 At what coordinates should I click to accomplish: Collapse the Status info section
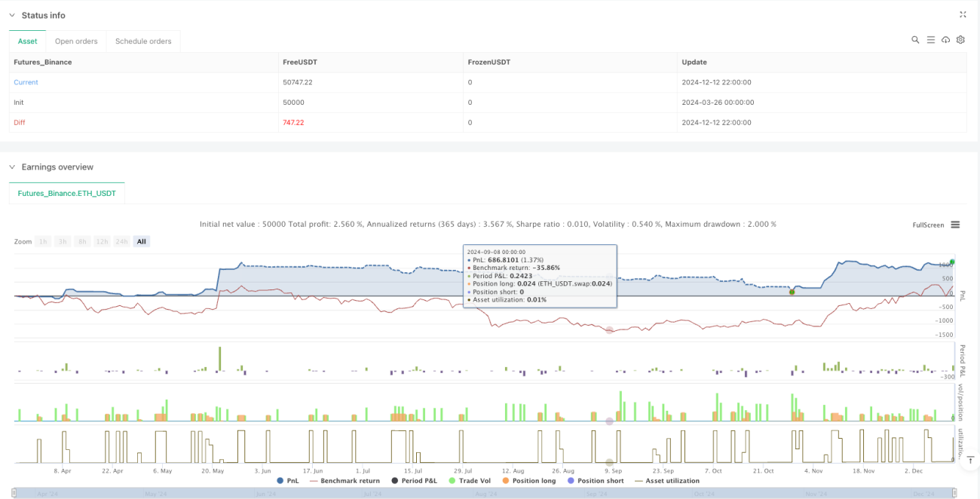(12, 15)
